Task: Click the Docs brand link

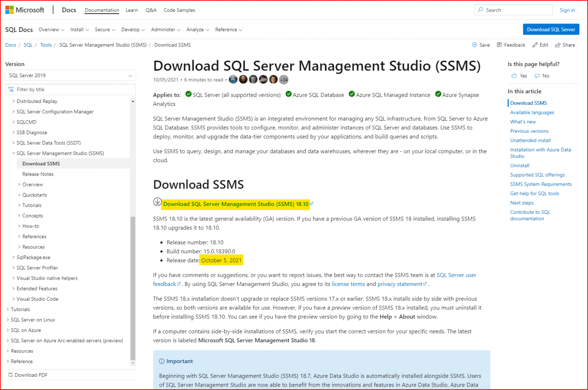Action: (69, 10)
